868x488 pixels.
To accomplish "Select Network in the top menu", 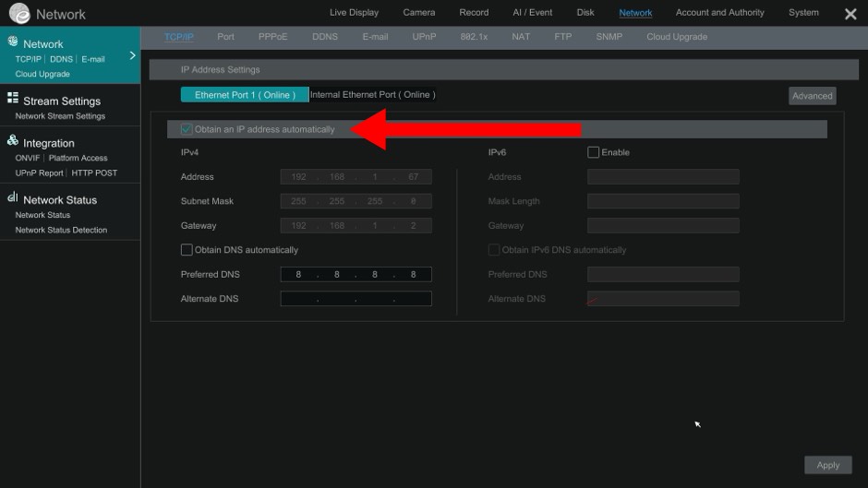I will [635, 13].
